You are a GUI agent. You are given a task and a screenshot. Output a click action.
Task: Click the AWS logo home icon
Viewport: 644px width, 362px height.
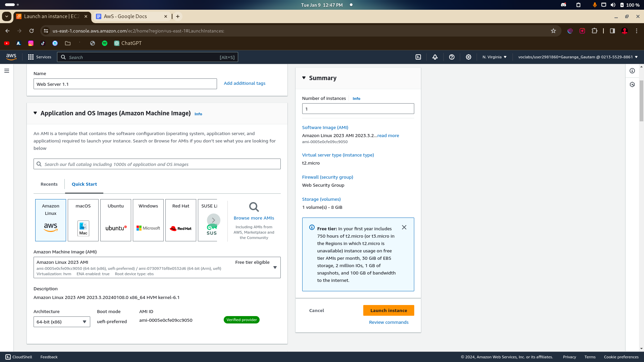click(11, 57)
